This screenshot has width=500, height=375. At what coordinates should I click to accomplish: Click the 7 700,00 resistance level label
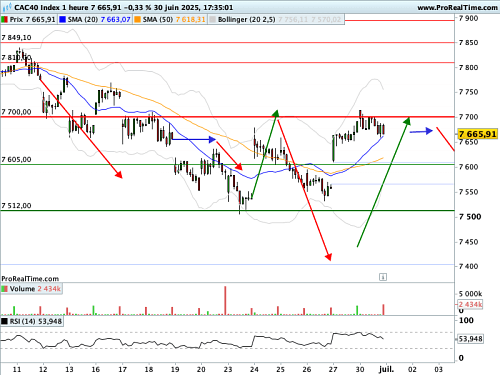pos(16,112)
